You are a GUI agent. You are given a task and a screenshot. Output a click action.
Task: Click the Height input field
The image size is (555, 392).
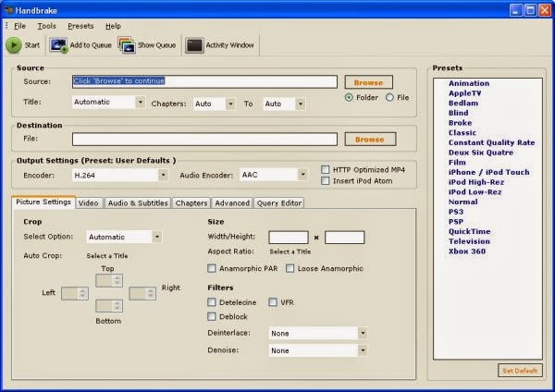[344, 237]
